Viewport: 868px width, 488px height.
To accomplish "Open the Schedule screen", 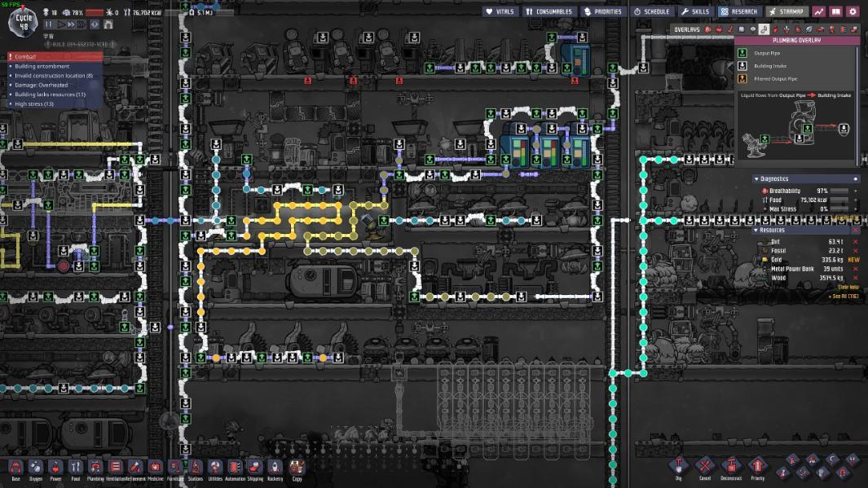I will click(651, 11).
